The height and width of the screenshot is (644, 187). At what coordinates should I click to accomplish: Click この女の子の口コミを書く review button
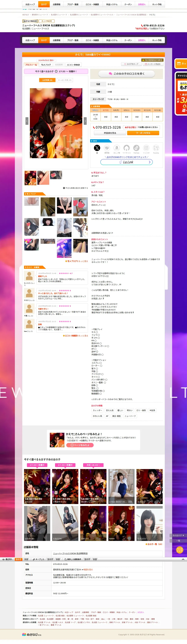[x=127, y=74]
